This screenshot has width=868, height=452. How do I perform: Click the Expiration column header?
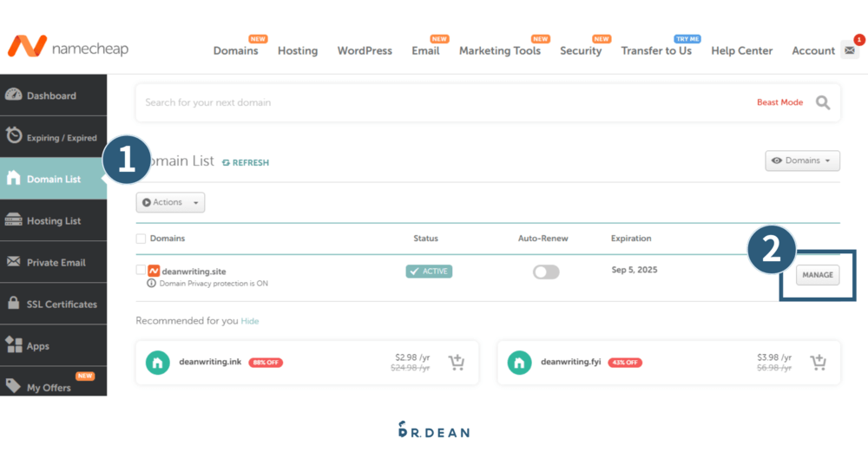coord(631,239)
